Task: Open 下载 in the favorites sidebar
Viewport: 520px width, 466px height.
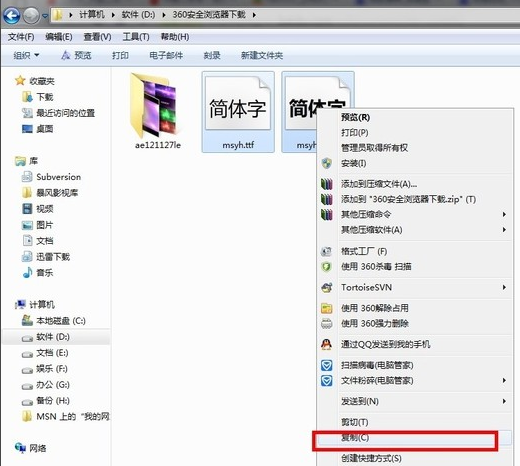Action: coord(38,97)
